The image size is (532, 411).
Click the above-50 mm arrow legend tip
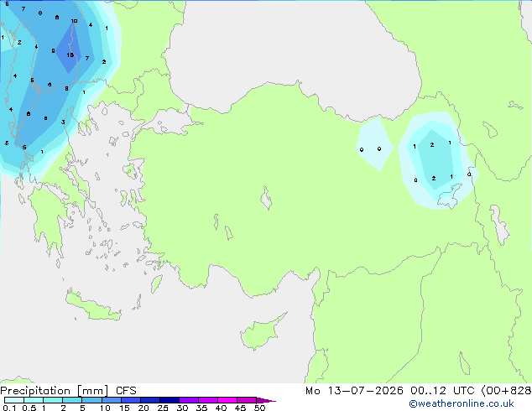point(265,401)
